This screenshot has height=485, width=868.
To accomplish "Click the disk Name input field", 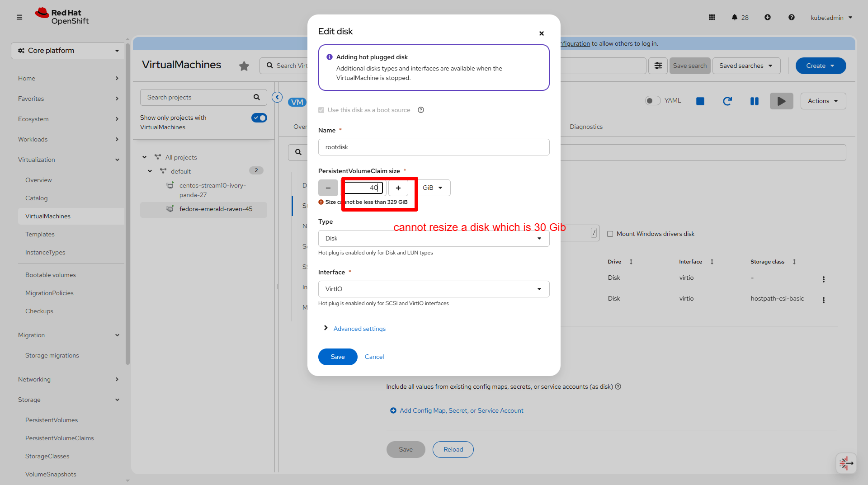I will (x=434, y=147).
